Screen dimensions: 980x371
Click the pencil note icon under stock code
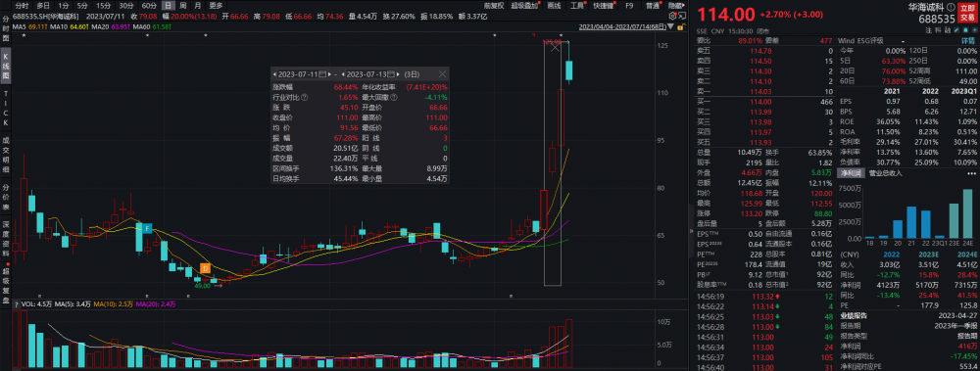(x=956, y=30)
